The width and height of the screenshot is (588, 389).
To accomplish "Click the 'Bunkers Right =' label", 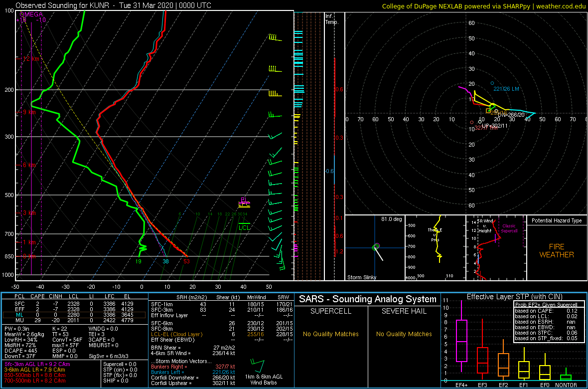I will tap(169, 367).
